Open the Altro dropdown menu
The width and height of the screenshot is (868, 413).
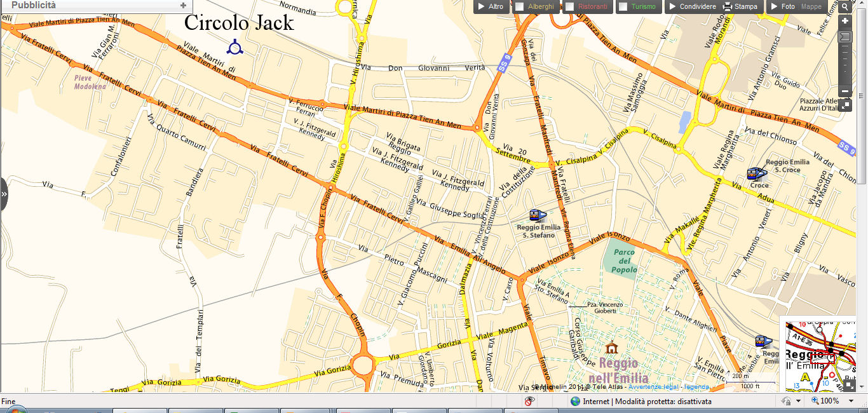click(x=491, y=6)
